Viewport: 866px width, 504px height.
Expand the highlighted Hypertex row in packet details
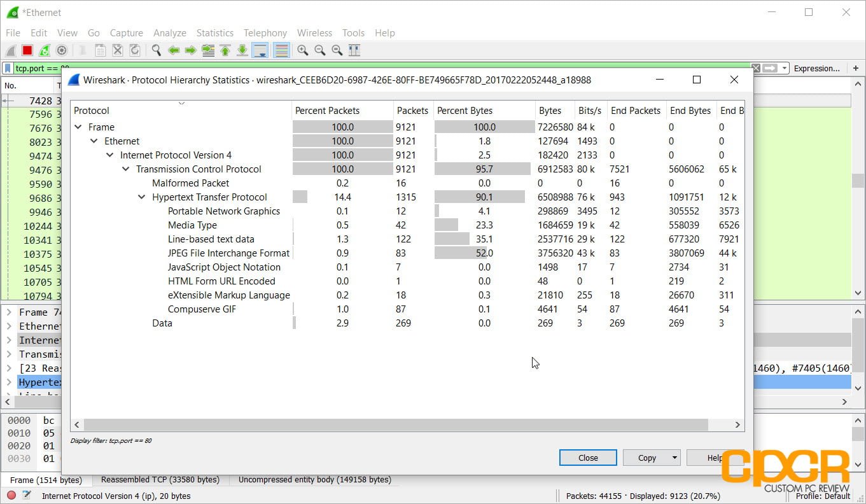(x=9, y=382)
